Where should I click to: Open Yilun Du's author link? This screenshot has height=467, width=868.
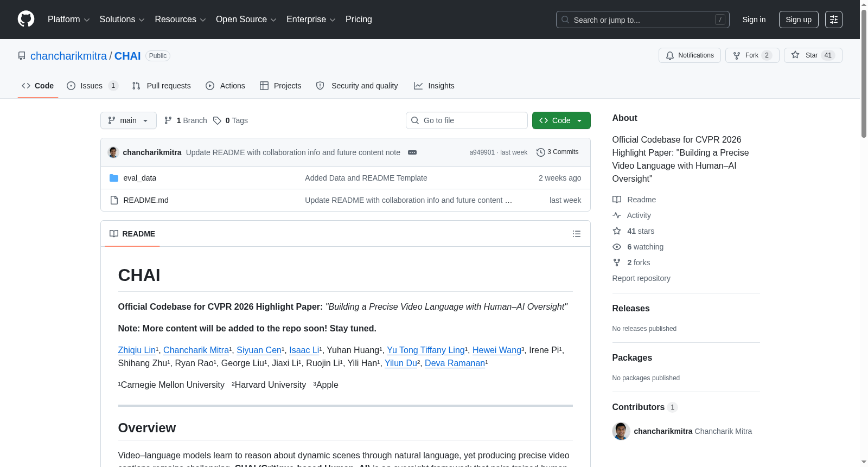click(x=401, y=363)
